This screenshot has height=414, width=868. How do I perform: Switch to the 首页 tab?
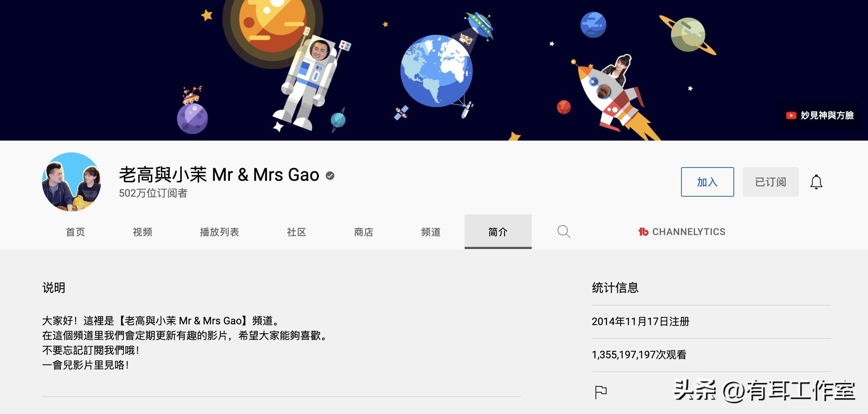(x=75, y=232)
